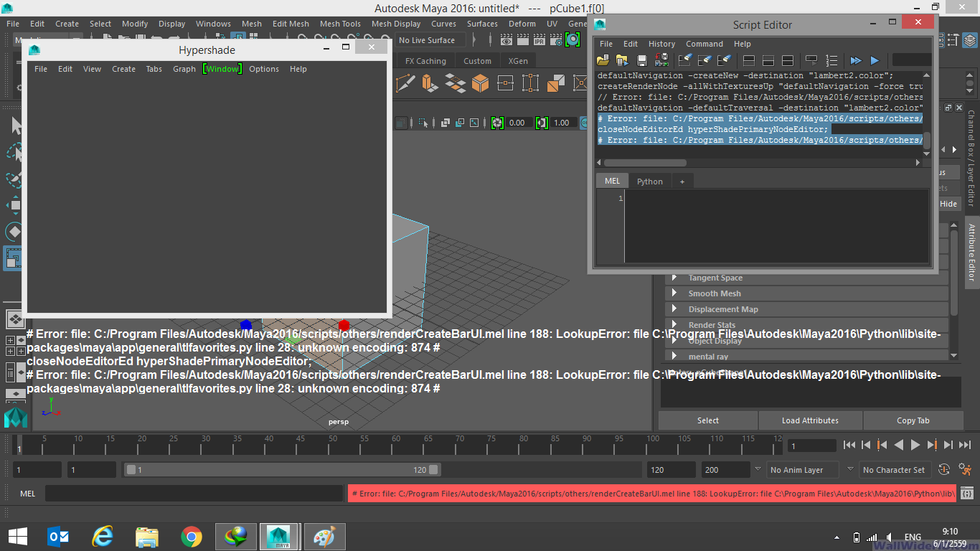Click Hide button in Attribute Editor
980x551 pixels.
(x=948, y=204)
